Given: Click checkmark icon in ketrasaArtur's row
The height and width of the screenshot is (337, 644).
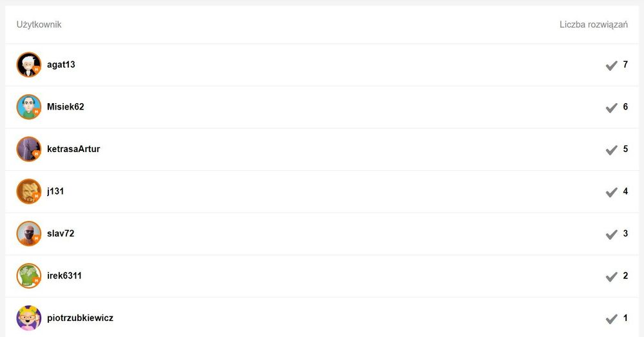Looking at the screenshot, I should click(611, 150).
